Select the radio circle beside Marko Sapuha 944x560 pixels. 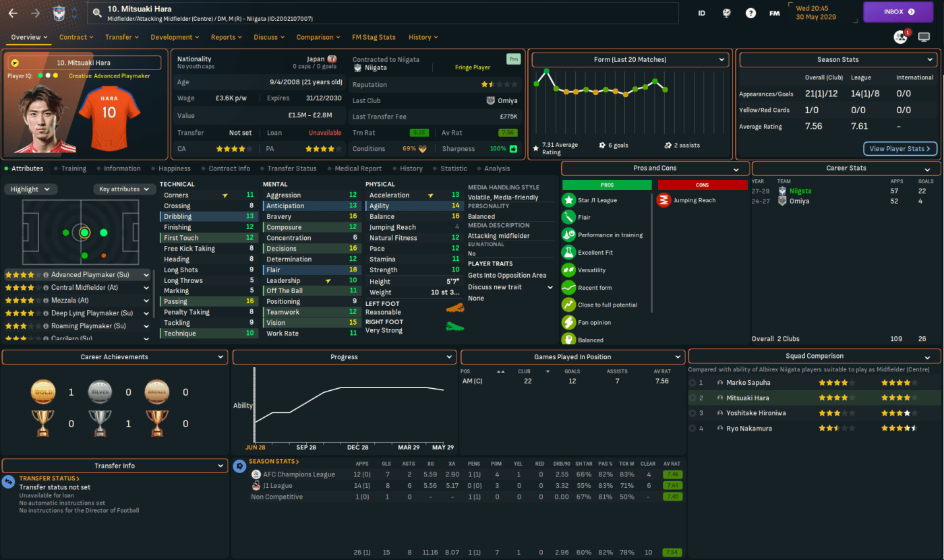[692, 383]
